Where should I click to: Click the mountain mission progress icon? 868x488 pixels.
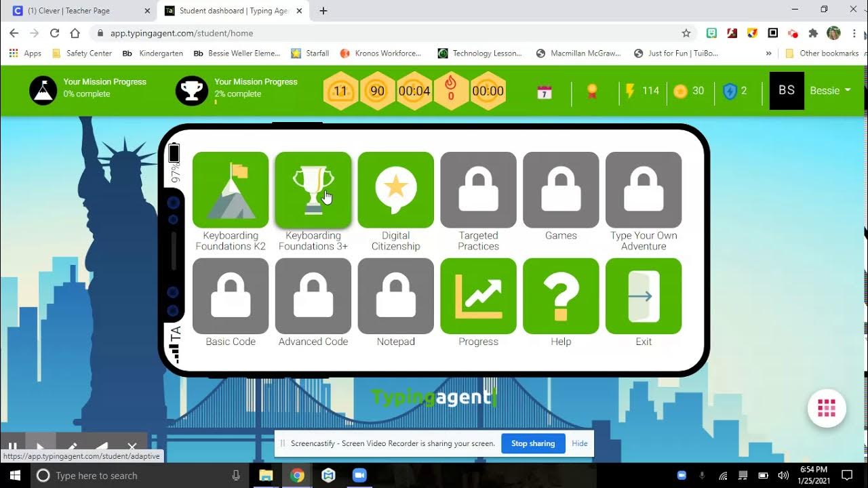[43, 91]
